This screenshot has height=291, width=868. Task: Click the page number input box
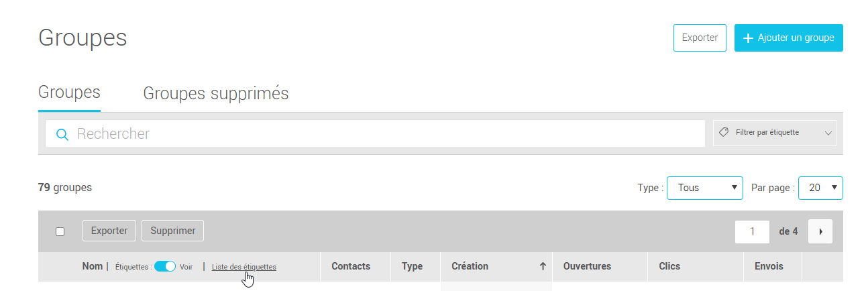click(x=752, y=231)
